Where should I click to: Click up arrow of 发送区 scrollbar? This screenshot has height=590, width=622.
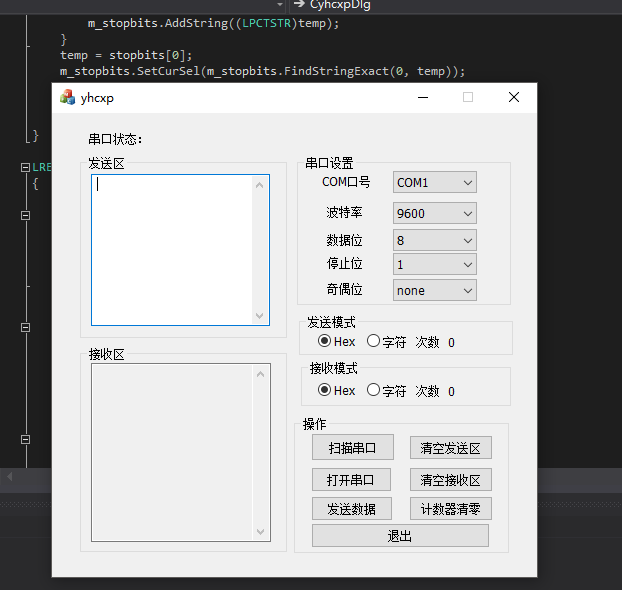tap(259, 185)
